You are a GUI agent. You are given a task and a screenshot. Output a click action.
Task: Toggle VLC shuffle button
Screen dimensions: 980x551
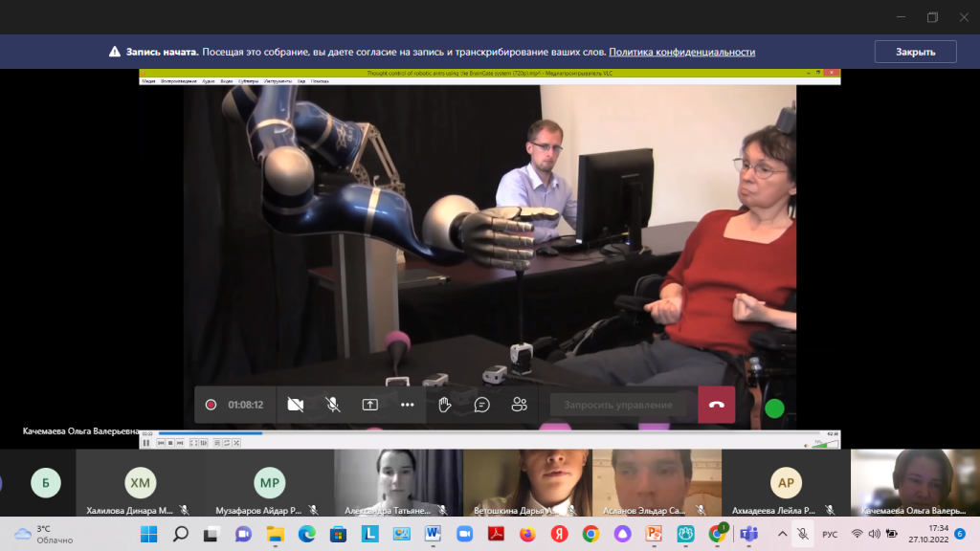[236, 443]
